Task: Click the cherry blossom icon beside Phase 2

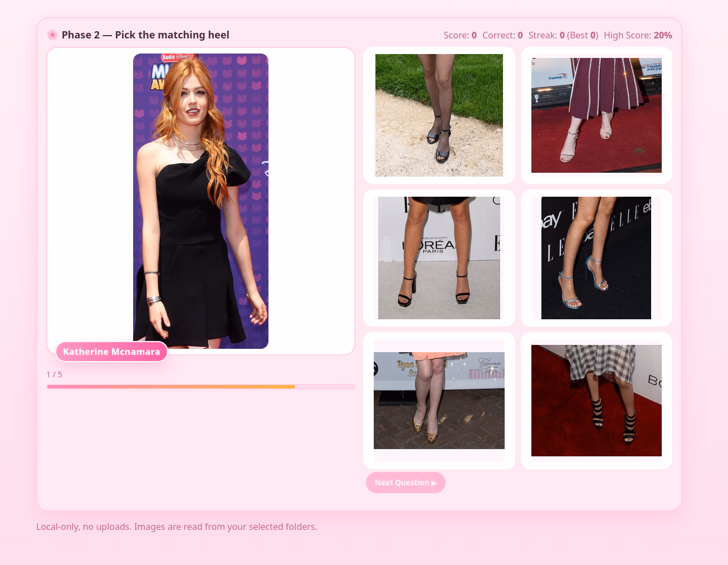Action: (x=52, y=35)
